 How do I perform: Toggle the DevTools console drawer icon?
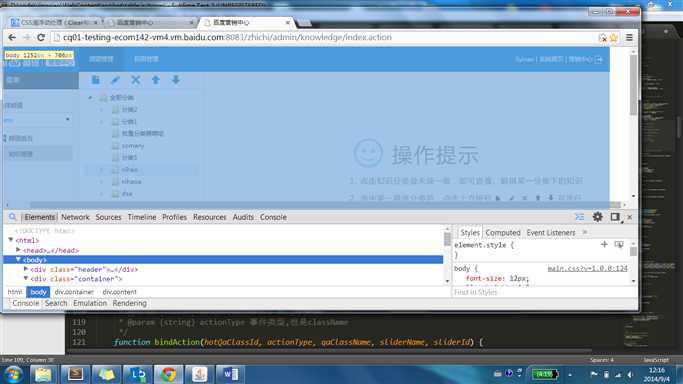579,217
